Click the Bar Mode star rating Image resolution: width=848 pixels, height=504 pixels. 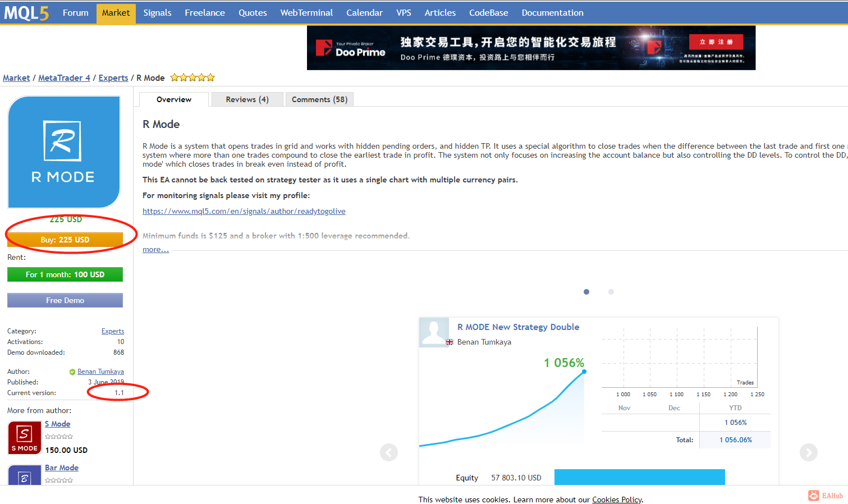[59, 480]
